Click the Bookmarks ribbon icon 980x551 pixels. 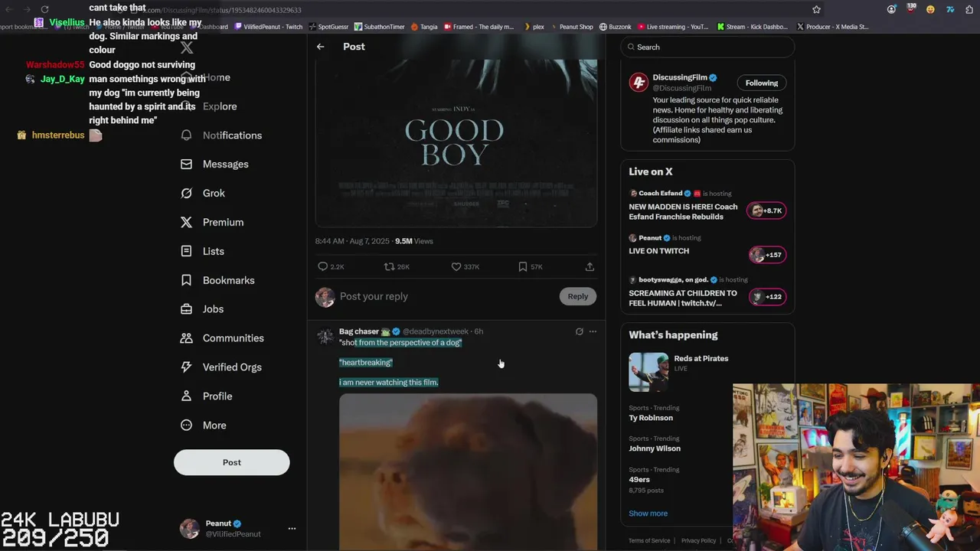[x=186, y=281]
